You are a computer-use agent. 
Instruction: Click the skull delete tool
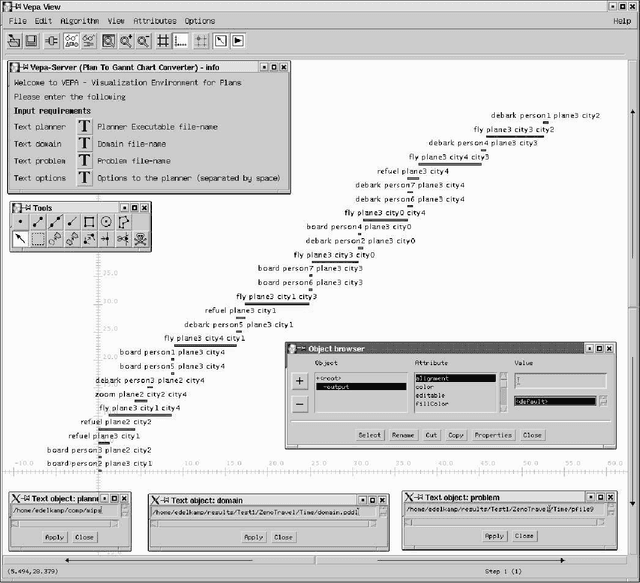click(140, 239)
